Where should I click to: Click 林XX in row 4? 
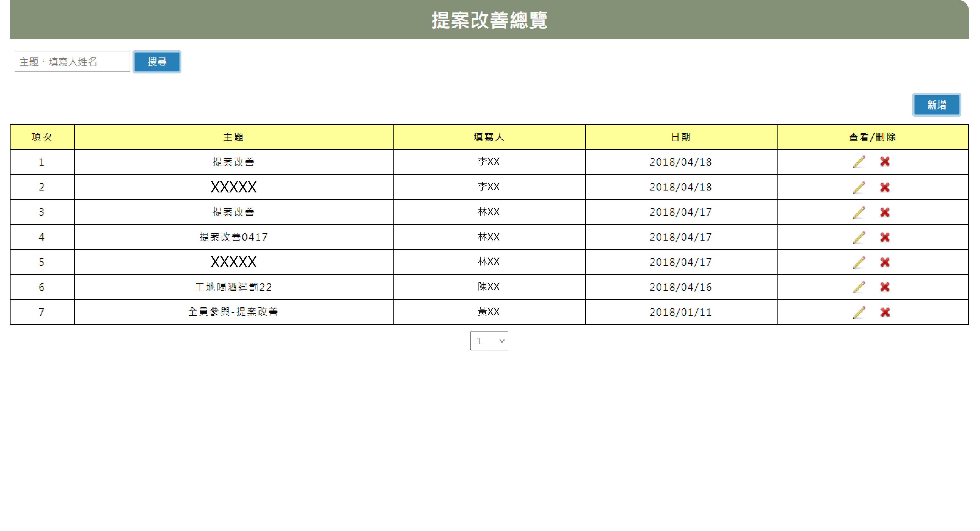coord(489,237)
